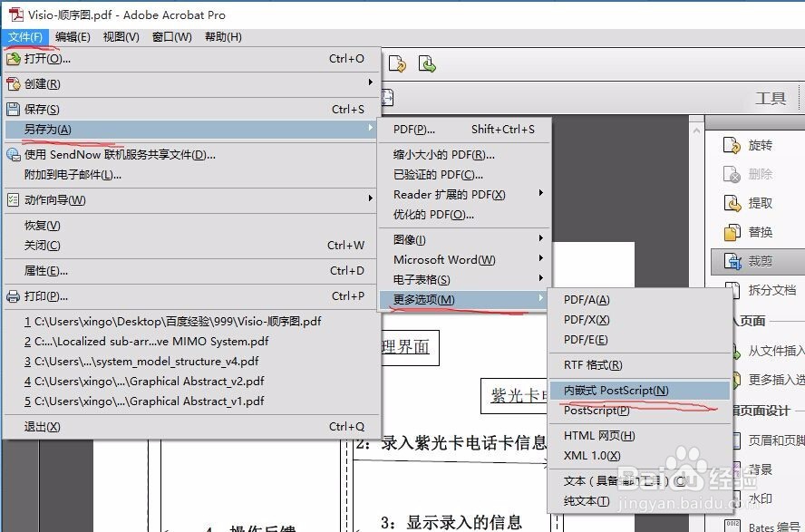Open the 视图(V) menu
This screenshot has width=805, height=532.
pyautogui.click(x=121, y=37)
